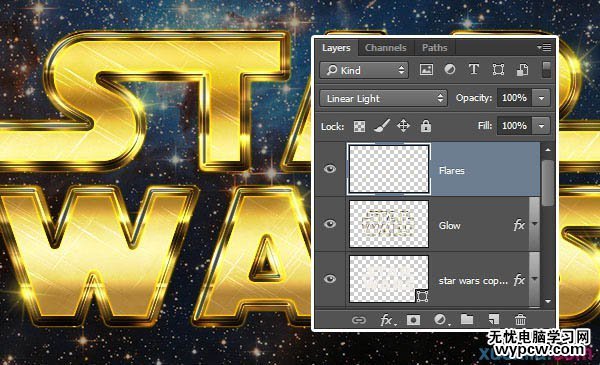
Task: Hide the Glow layer
Action: point(330,224)
